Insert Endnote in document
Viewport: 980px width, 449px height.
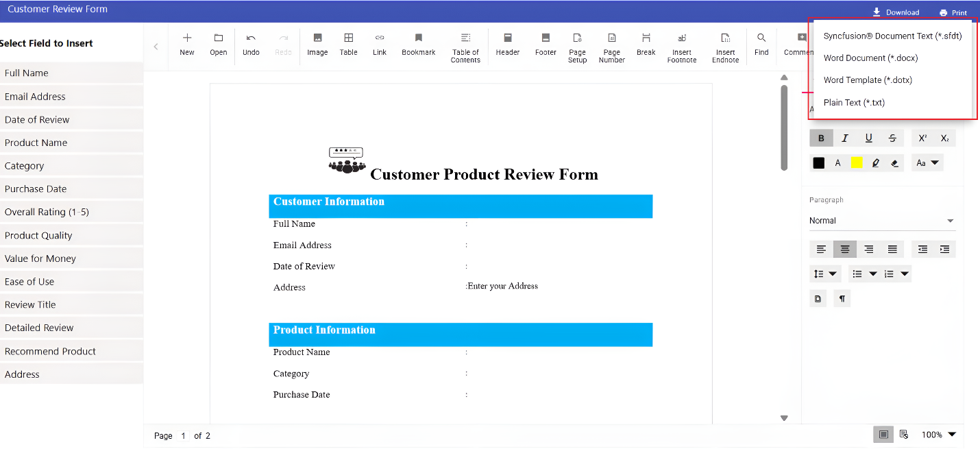pyautogui.click(x=725, y=47)
